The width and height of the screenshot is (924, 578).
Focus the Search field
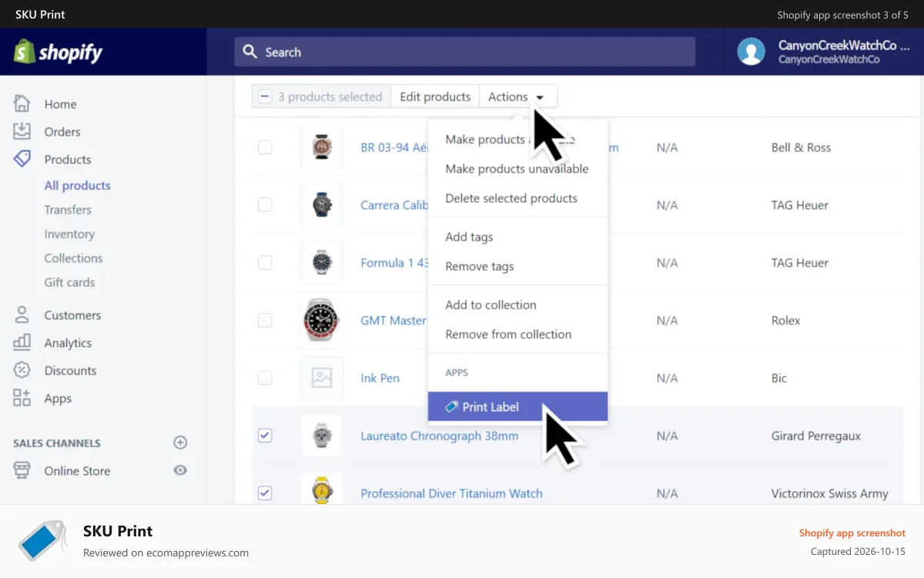pos(464,52)
